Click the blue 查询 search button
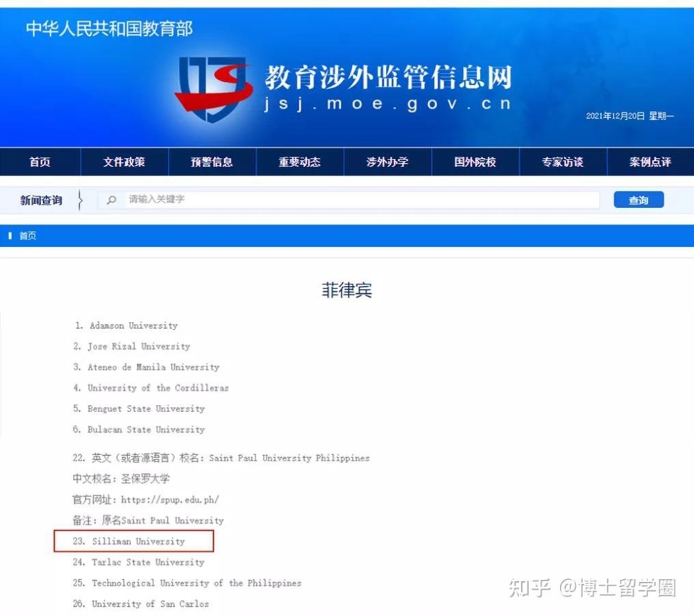The image size is (694, 616). point(638,200)
